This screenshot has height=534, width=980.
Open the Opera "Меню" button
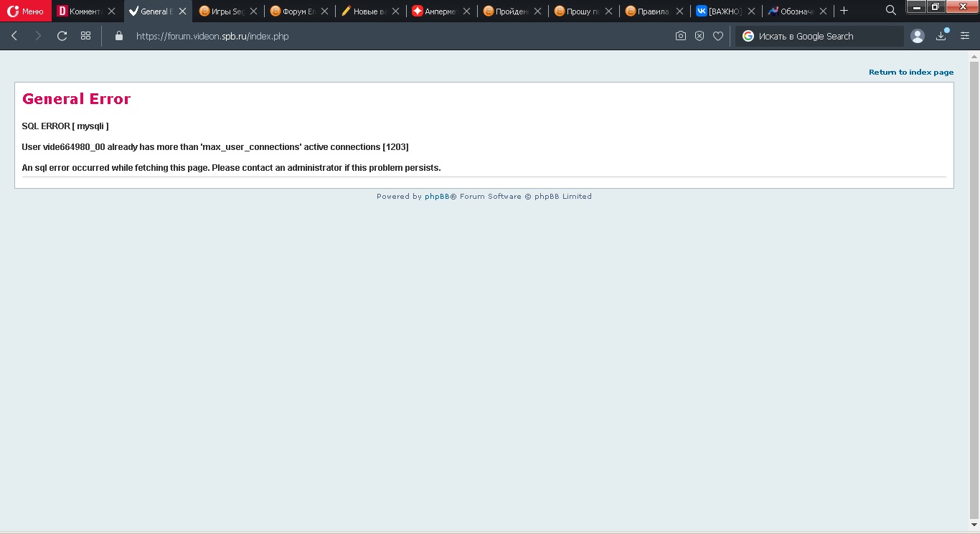[x=26, y=11]
